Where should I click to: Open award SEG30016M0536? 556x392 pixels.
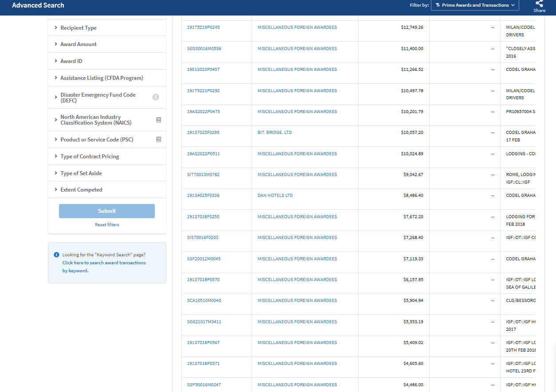coord(204,49)
